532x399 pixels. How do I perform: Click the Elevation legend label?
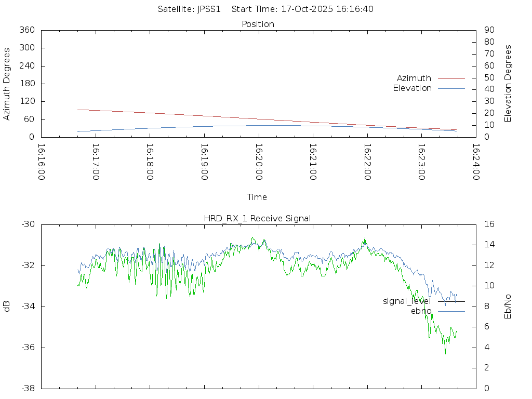[412, 88]
